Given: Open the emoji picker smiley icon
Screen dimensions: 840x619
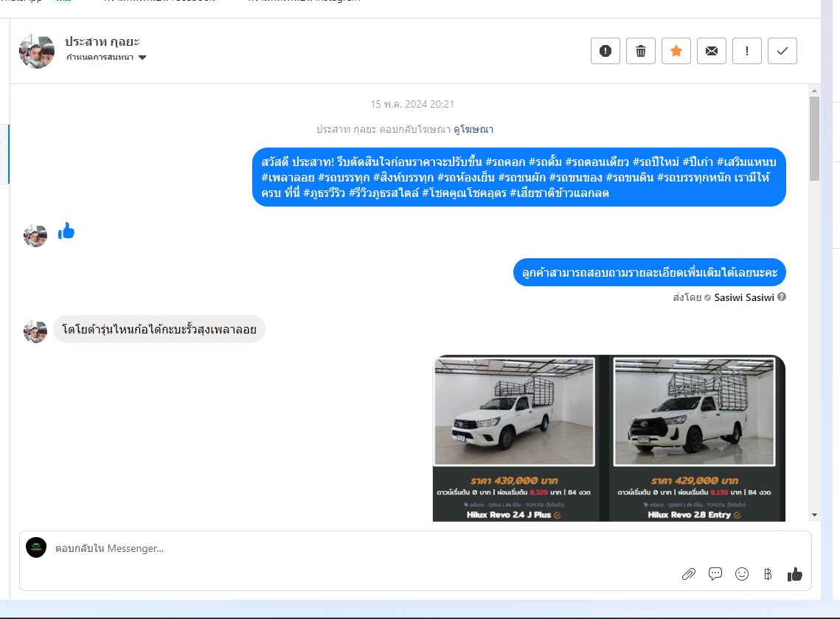Looking at the screenshot, I should 742,574.
